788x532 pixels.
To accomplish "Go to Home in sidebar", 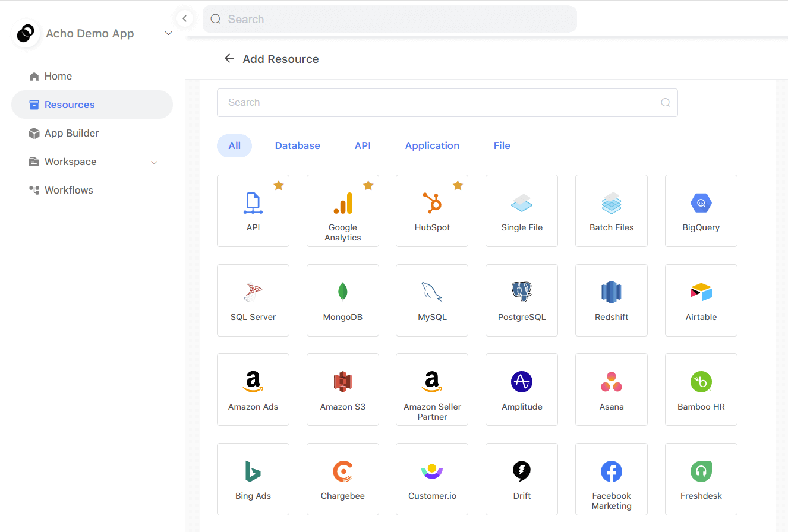I will [92, 76].
